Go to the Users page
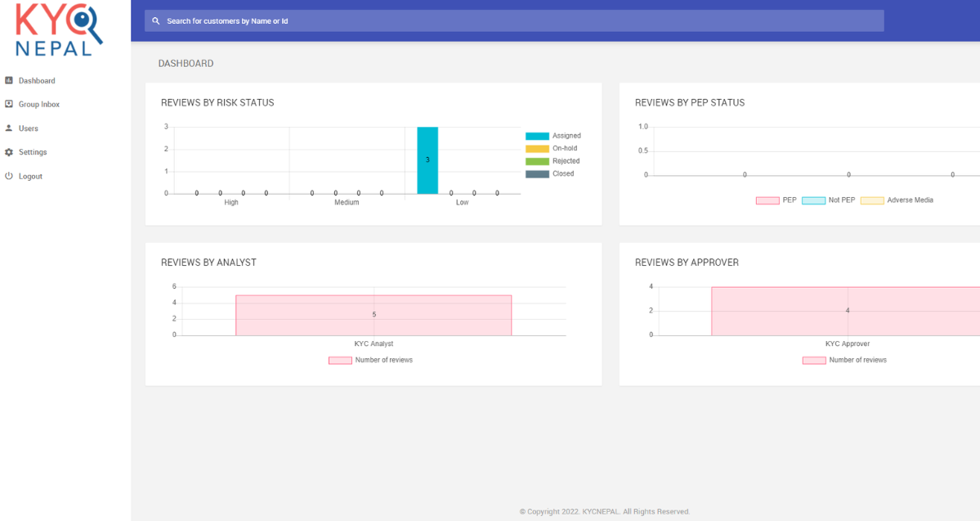Image resolution: width=980 pixels, height=521 pixels. point(29,128)
